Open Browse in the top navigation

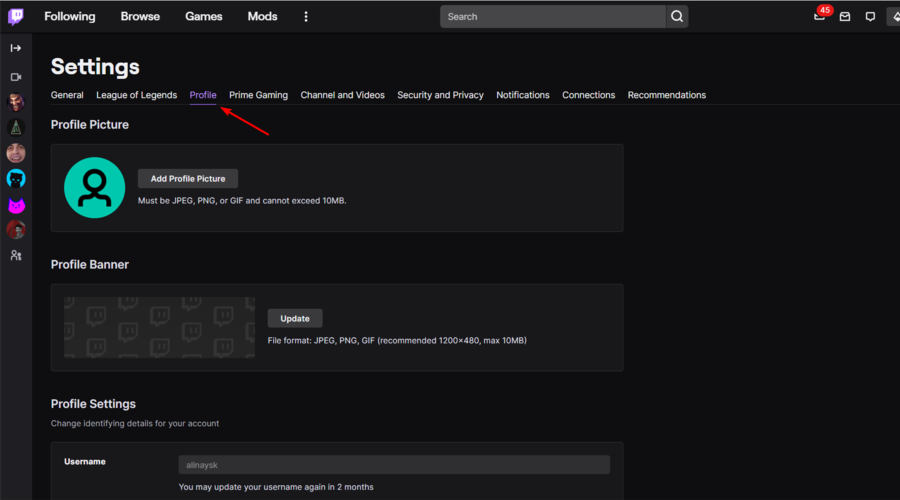coord(140,17)
